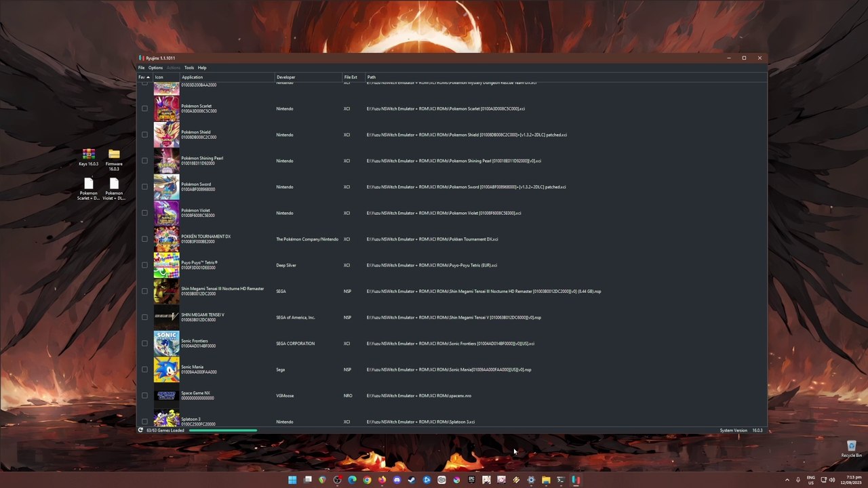Select the spacenx.nro path text
The image size is (868, 488).
pyautogui.click(x=419, y=396)
